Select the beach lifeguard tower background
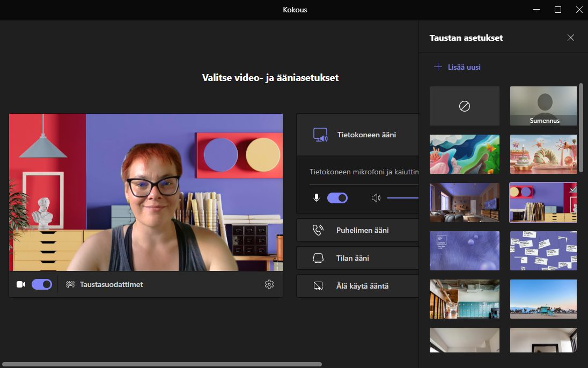This screenshot has width=588, height=368. click(543, 299)
